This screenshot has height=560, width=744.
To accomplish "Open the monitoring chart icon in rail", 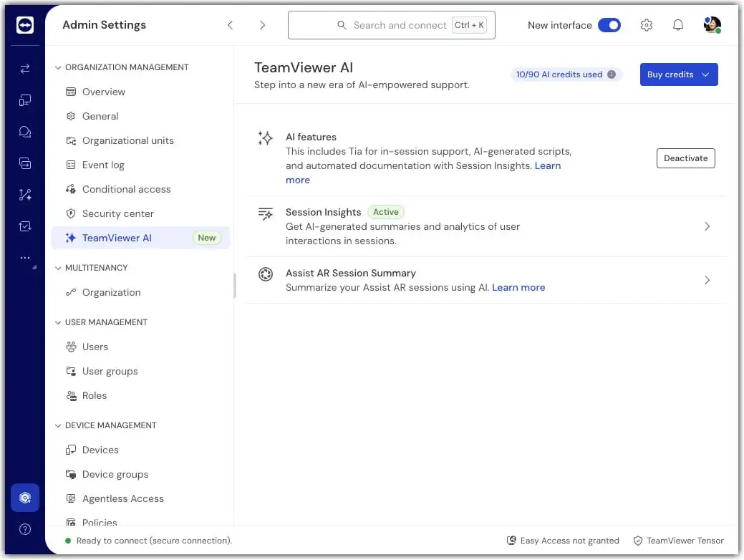I will (x=24, y=226).
